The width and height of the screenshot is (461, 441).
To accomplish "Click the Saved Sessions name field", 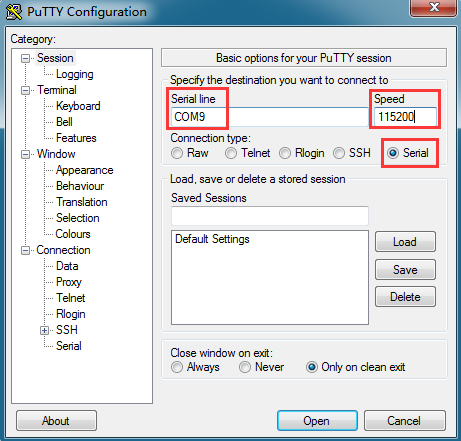I will click(x=270, y=216).
